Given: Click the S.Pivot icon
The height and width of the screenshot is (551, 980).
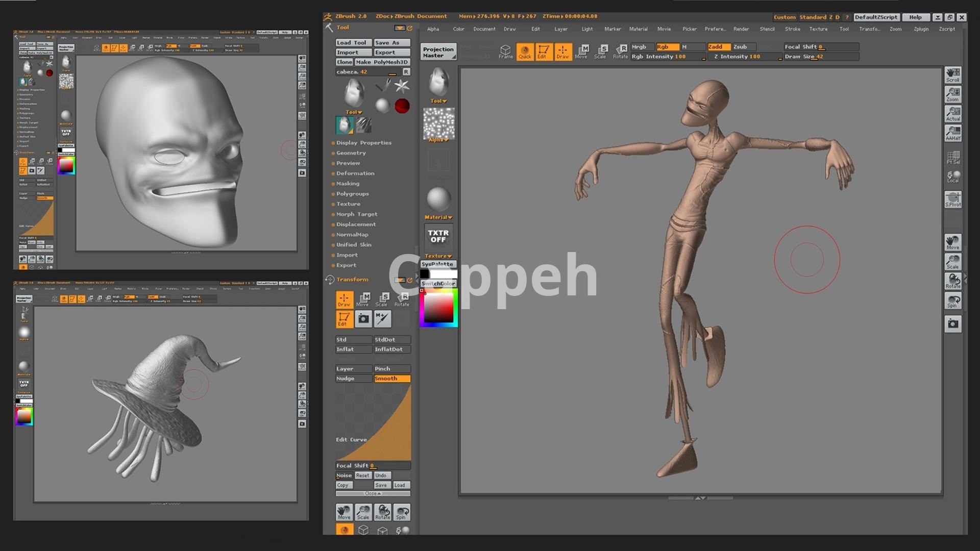Looking at the screenshot, I should click(x=952, y=199).
